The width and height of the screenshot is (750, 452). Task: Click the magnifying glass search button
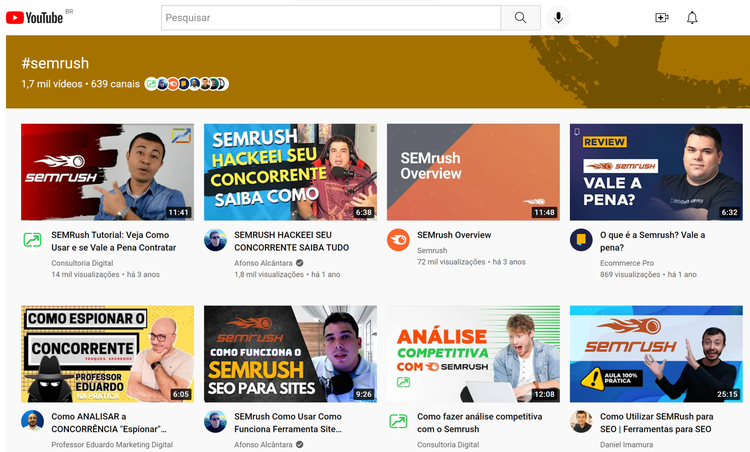[520, 18]
